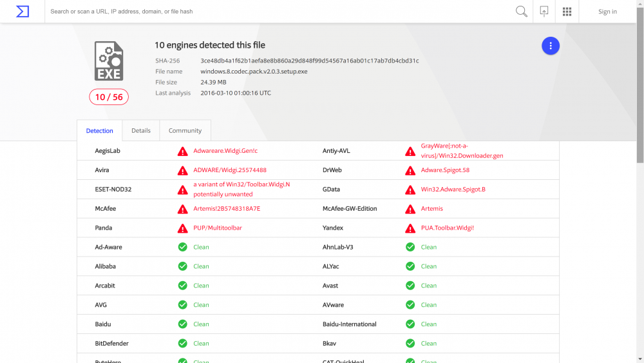
Task: Click the 10 / 56 detection score badge
Action: click(109, 97)
